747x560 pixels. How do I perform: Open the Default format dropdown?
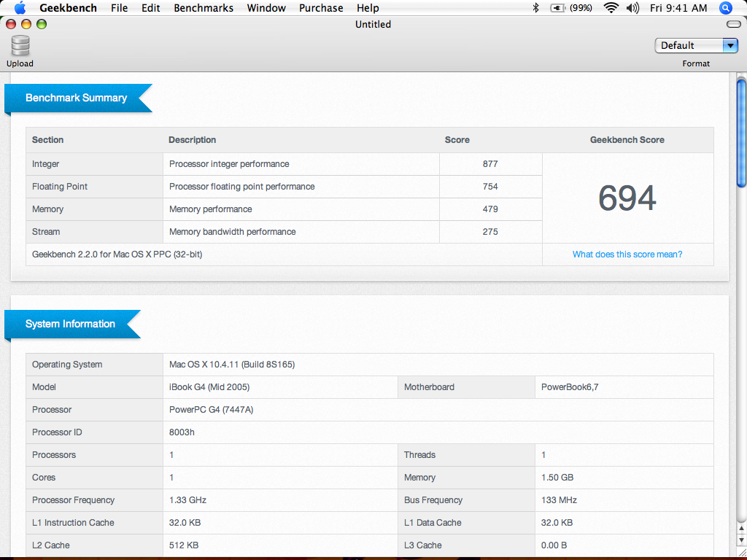coord(696,45)
